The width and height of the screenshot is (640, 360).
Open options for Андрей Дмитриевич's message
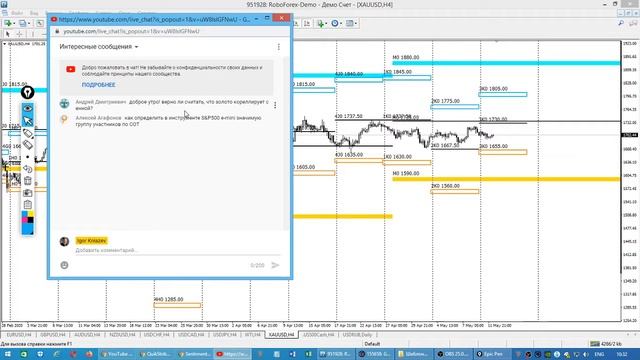pyautogui.click(x=275, y=105)
